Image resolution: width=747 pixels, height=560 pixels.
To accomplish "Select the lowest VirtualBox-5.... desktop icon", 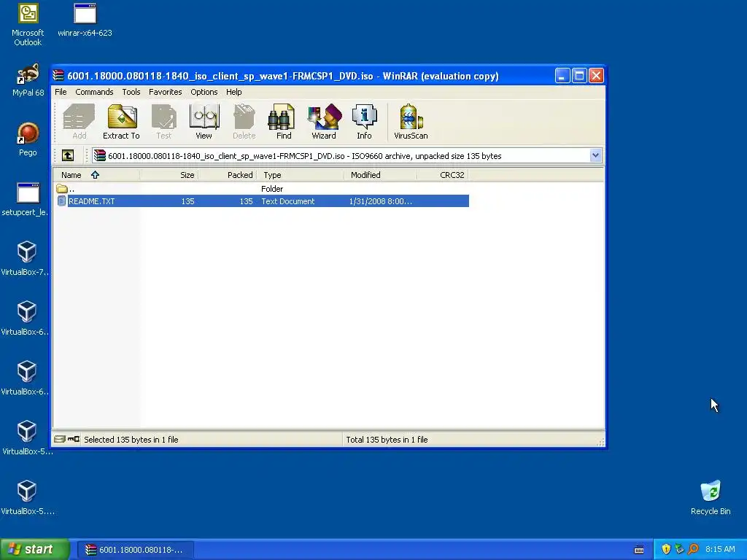I will [27, 496].
